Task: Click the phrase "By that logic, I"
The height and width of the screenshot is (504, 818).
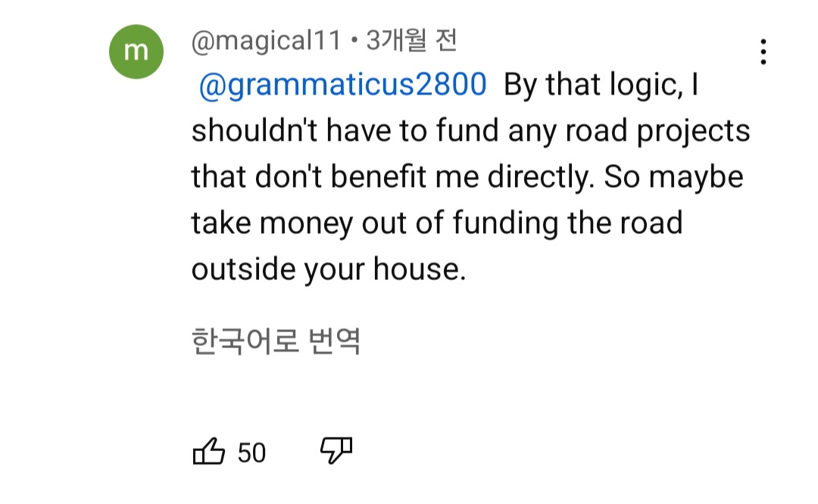Action: [x=600, y=86]
